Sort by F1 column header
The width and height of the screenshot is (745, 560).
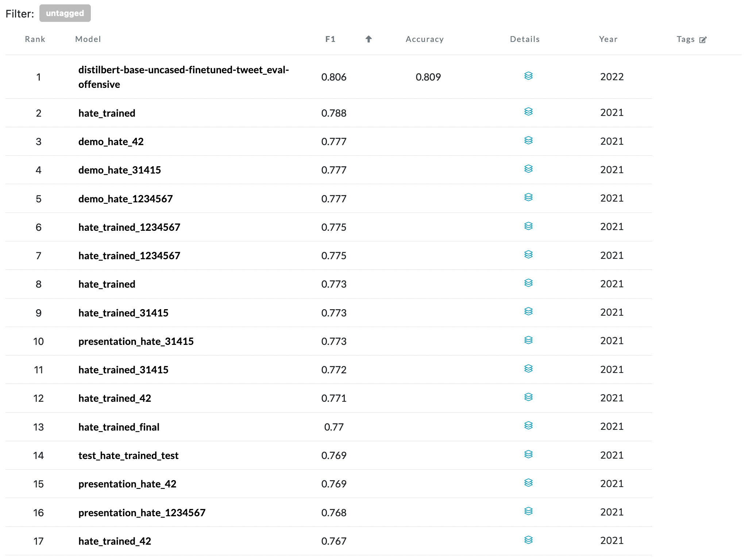[x=330, y=39]
